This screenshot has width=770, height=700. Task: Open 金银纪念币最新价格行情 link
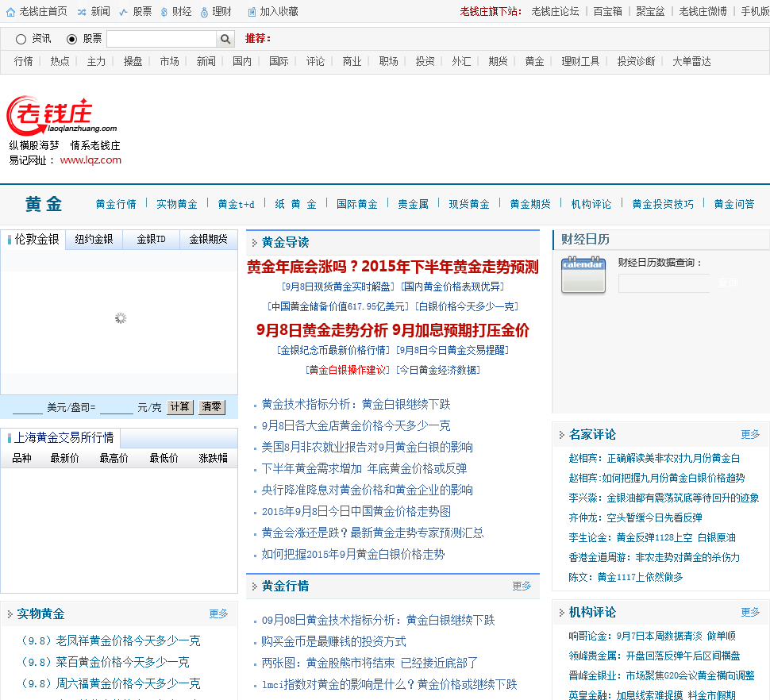point(333,351)
